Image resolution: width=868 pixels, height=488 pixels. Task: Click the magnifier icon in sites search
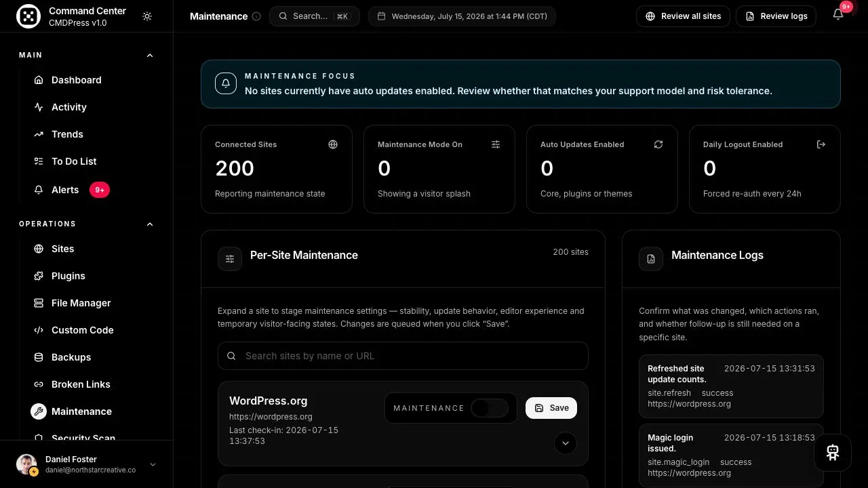pos(231,356)
